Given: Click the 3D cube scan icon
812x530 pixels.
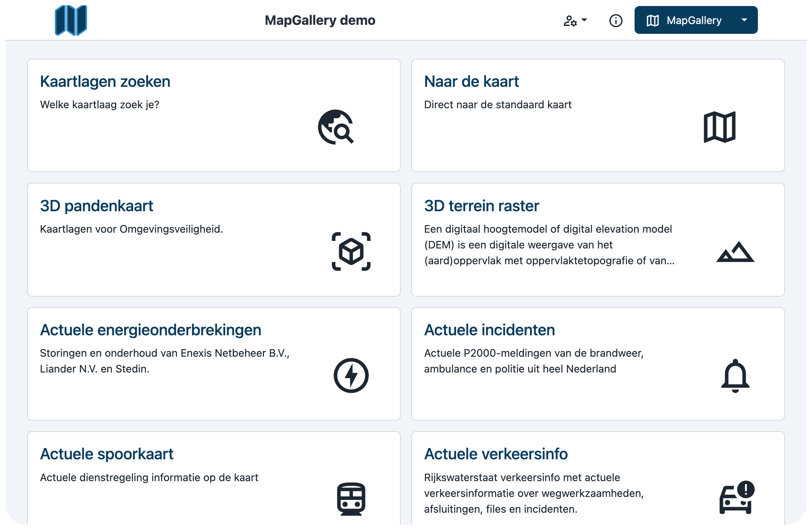Looking at the screenshot, I should (351, 251).
